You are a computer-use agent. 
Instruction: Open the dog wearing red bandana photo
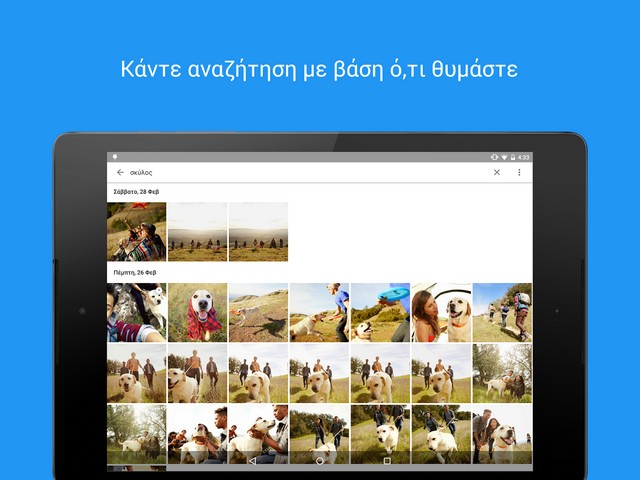197,312
